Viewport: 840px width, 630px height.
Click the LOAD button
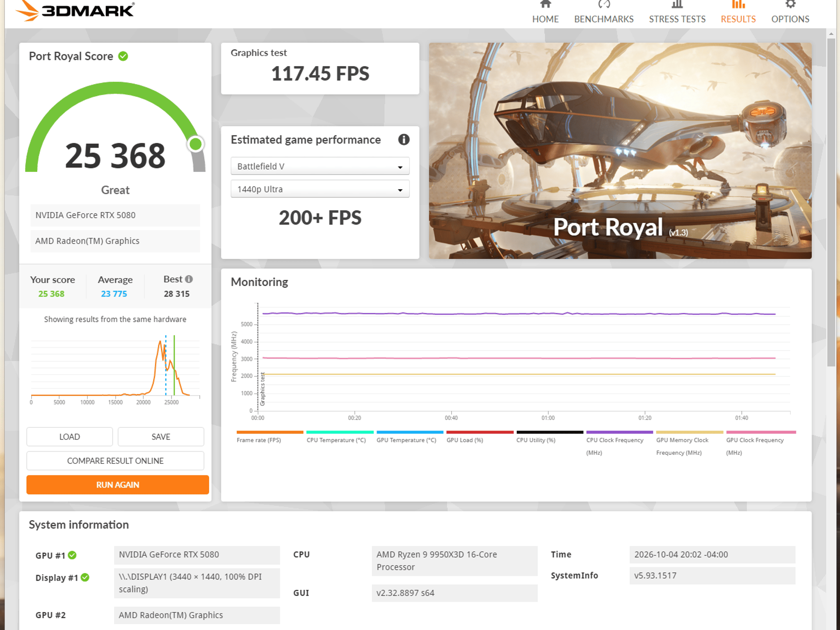point(69,437)
